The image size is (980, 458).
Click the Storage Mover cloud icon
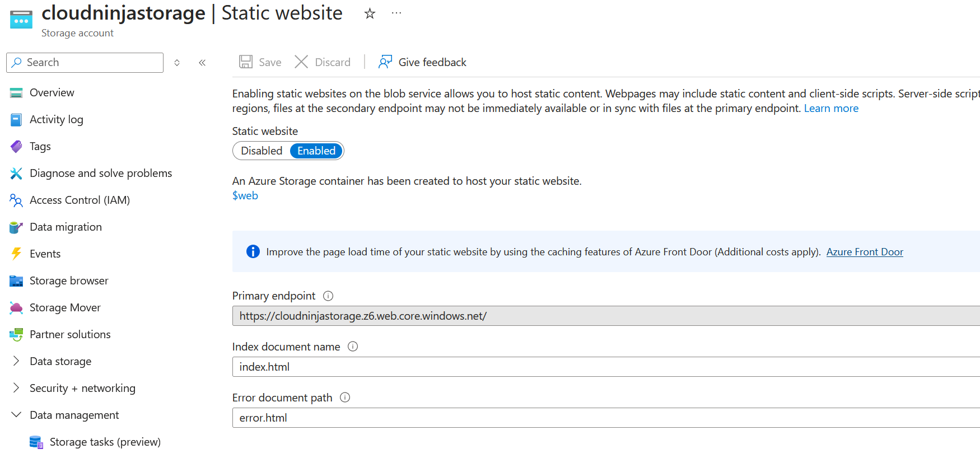pos(16,308)
